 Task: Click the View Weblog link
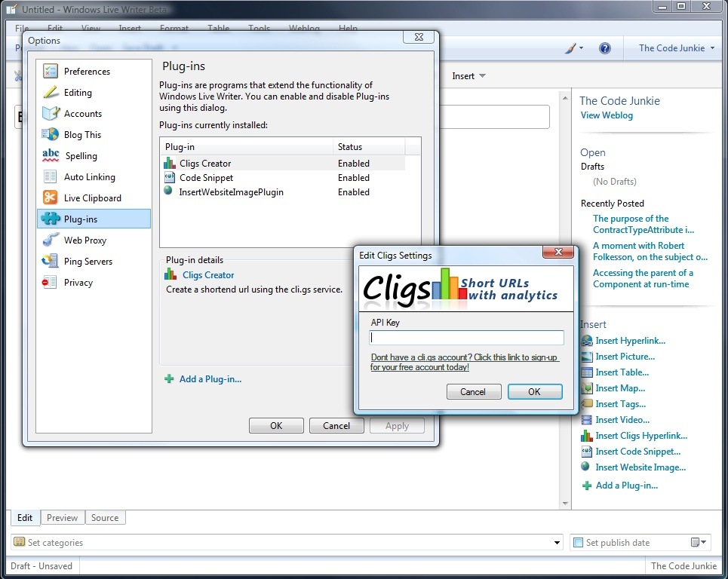pos(607,115)
